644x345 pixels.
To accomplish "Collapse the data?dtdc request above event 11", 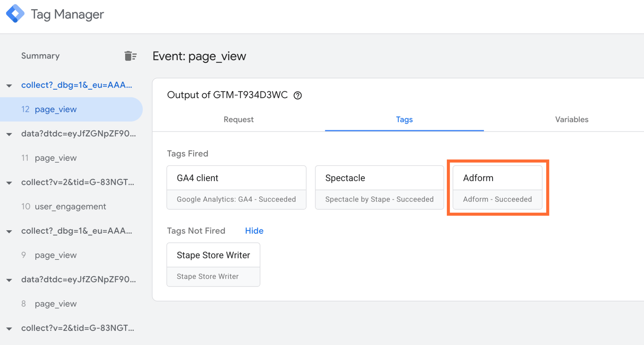I will point(9,134).
